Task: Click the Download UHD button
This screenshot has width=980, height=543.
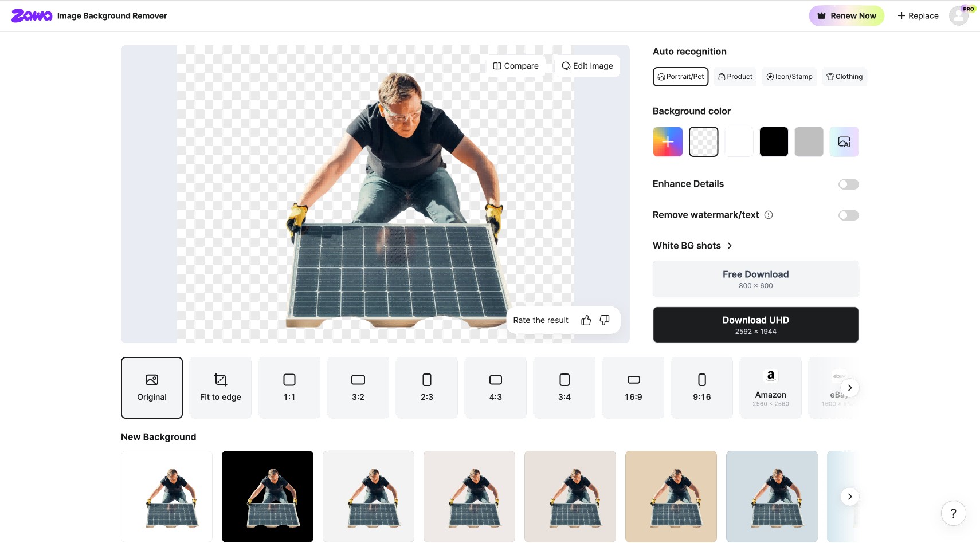Action: click(x=756, y=325)
